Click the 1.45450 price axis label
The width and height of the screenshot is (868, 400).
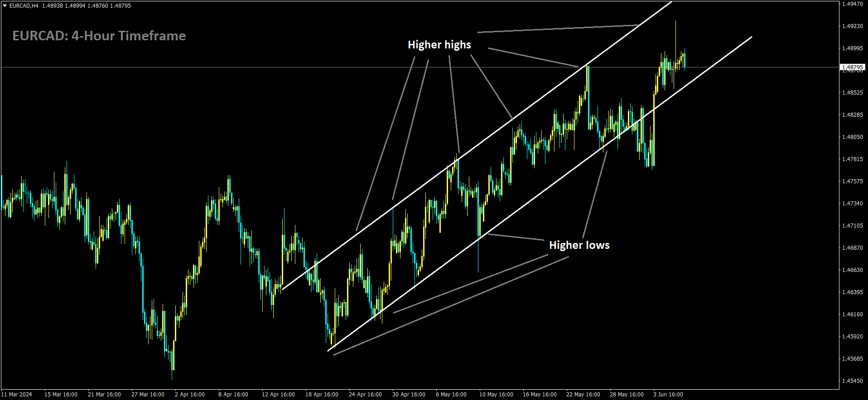coord(852,381)
